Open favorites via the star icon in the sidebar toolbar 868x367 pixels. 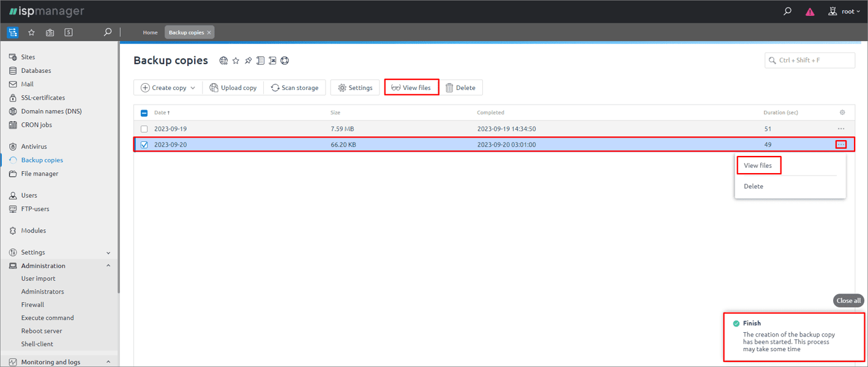pos(31,32)
